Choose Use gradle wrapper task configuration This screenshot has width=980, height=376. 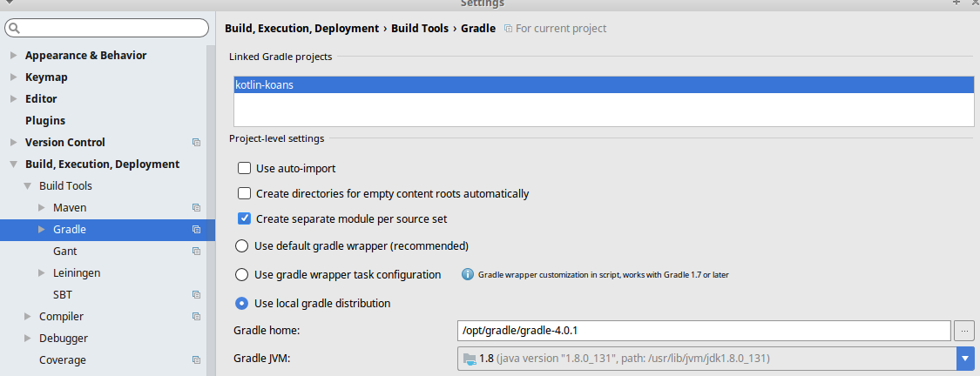click(x=242, y=275)
